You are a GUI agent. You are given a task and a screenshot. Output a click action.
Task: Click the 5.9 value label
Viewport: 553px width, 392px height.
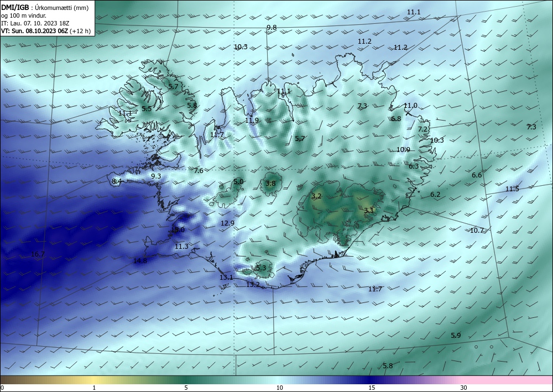(456, 335)
